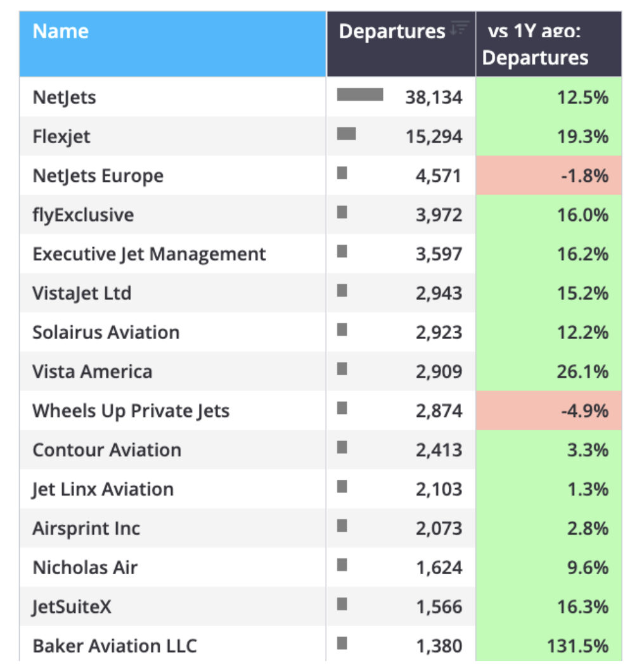This screenshot has width=644, height=668.
Task: Click the Flexjet departures bar
Action: pyautogui.click(x=346, y=134)
